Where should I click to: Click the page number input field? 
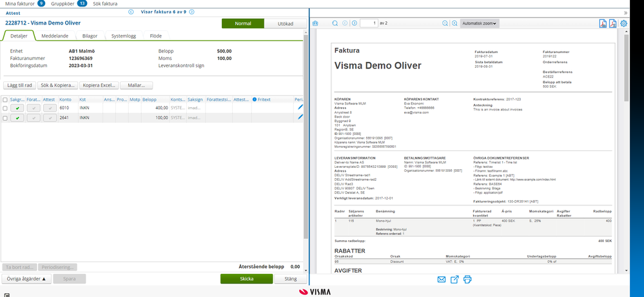click(369, 23)
